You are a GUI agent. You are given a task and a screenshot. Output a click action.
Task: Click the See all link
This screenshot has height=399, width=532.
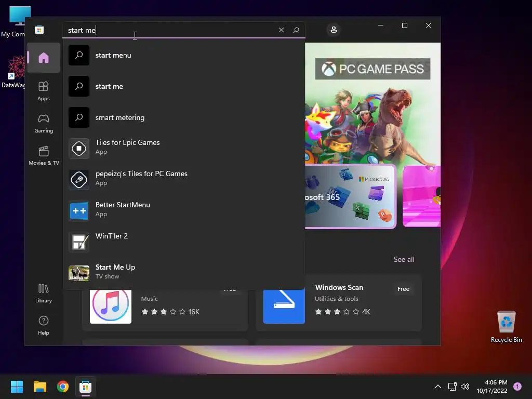point(404,260)
